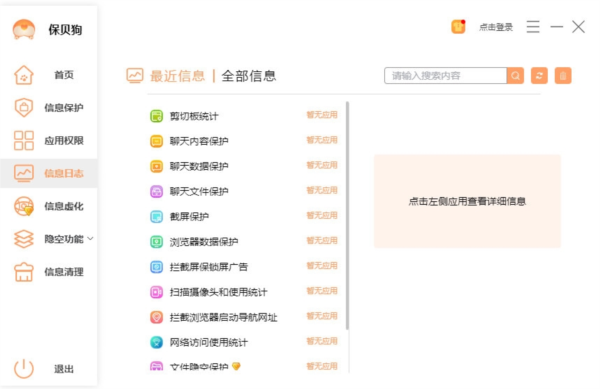Click the 请输入搜索内容 search field
This screenshot has width=600, height=389.
pos(445,75)
